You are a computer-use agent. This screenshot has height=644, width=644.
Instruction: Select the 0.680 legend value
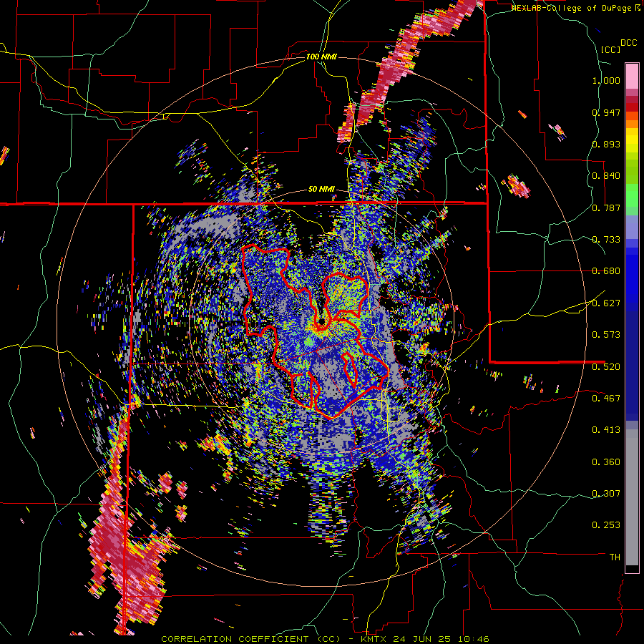(606, 271)
